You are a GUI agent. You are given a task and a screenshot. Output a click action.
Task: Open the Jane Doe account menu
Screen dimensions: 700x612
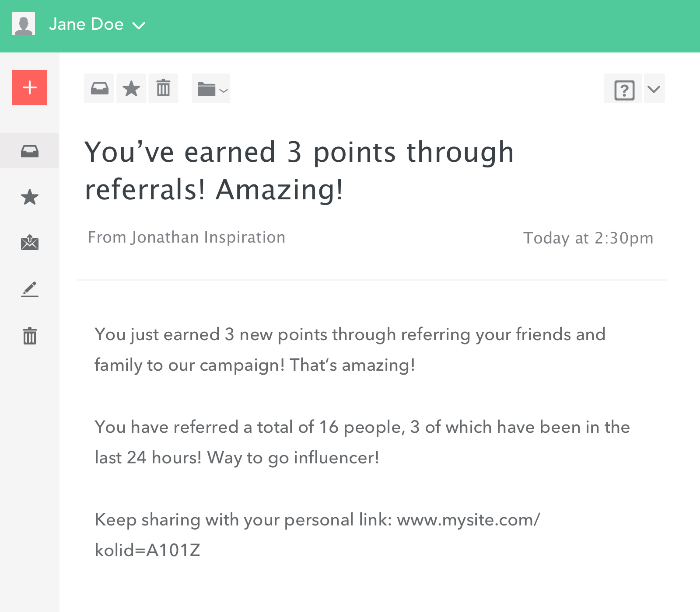pyautogui.click(x=139, y=26)
